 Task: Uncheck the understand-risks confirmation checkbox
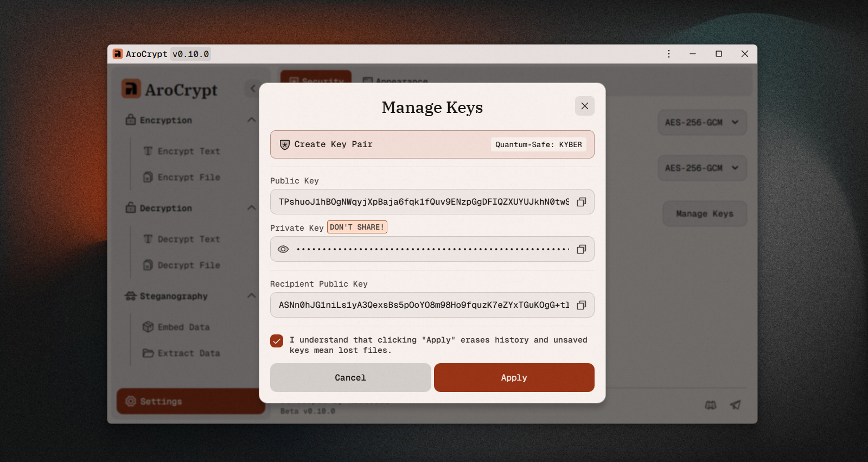click(277, 341)
